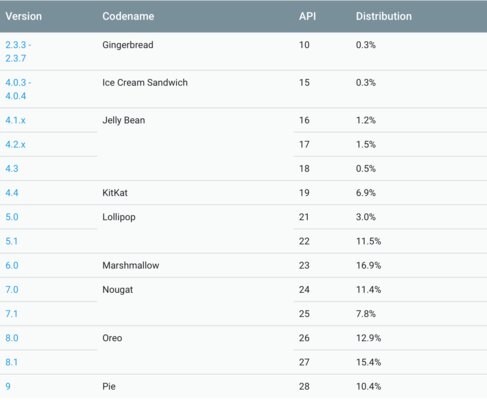Select the Marshmallow codename cell
Image resolution: width=487 pixels, height=400 pixels.
click(x=131, y=266)
